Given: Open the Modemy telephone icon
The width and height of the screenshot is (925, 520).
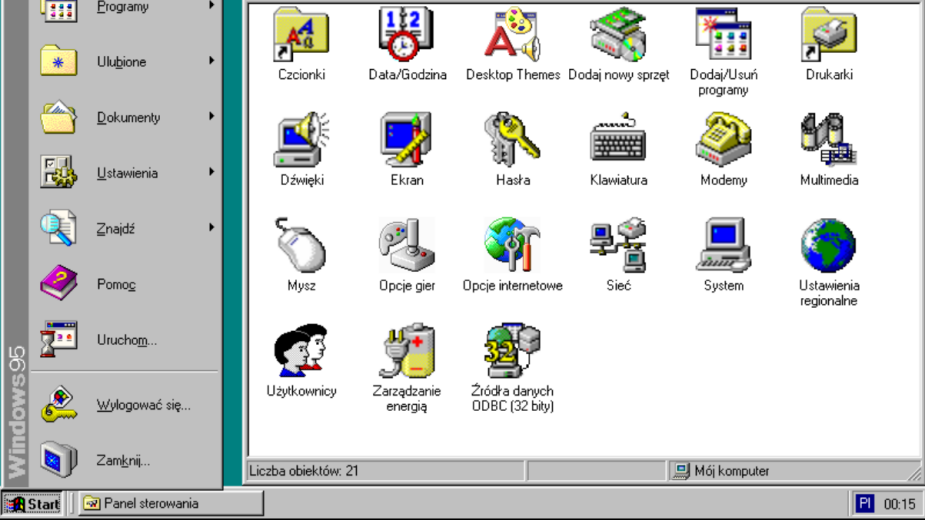Looking at the screenshot, I should (x=723, y=140).
